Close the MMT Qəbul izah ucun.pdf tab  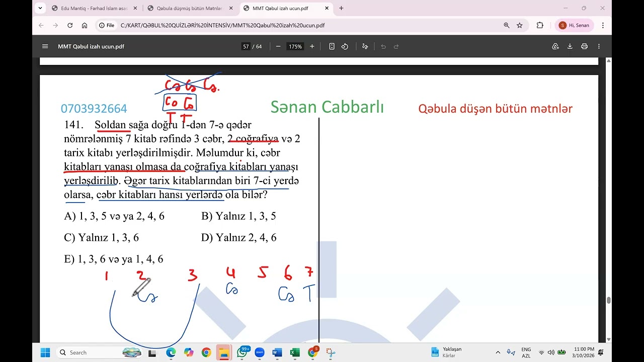click(327, 9)
